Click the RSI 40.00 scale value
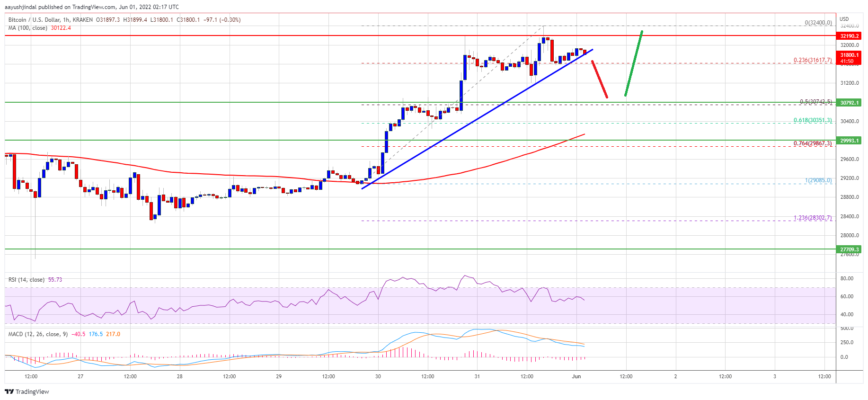Screen dimensions: 868x400 point(847,315)
